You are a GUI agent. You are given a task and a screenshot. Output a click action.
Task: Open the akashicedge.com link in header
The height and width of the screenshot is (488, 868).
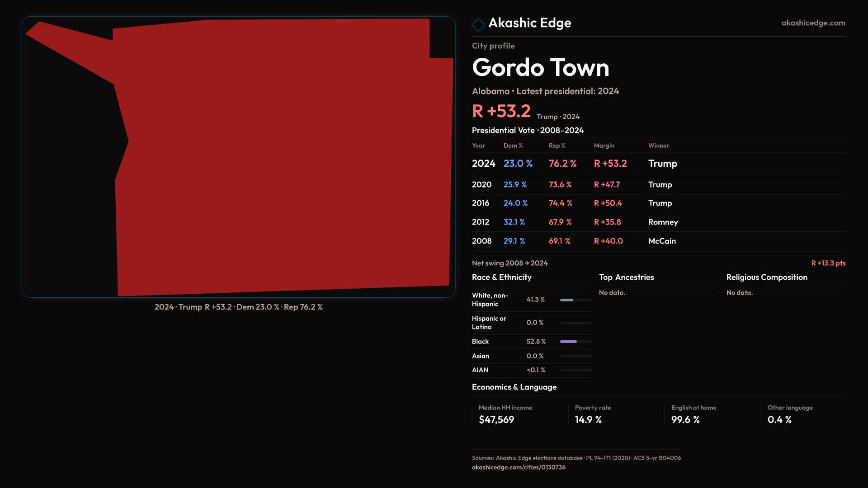[813, 23]
